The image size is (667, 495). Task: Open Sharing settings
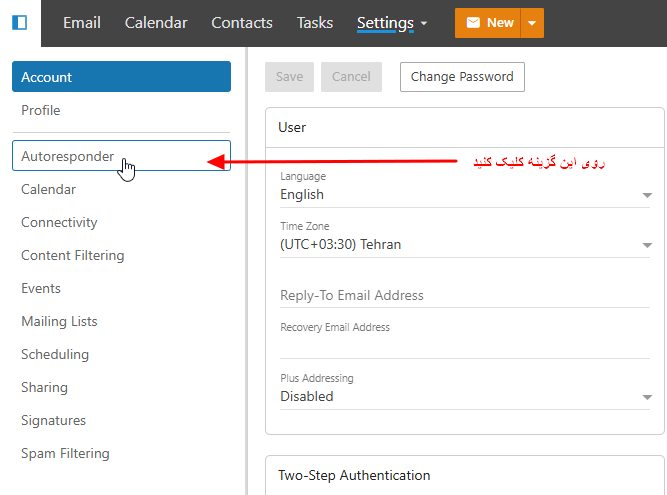[122, 387]
